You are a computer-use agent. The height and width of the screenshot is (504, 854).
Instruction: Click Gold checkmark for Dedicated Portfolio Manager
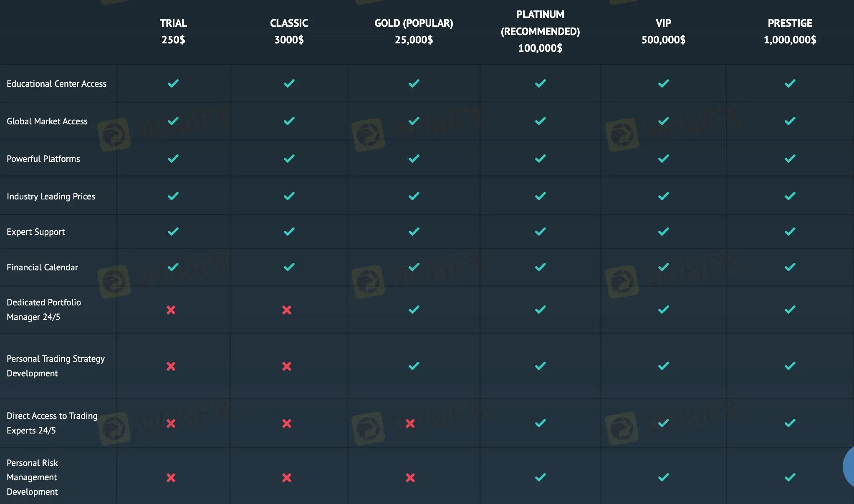[x=414, y=310]
